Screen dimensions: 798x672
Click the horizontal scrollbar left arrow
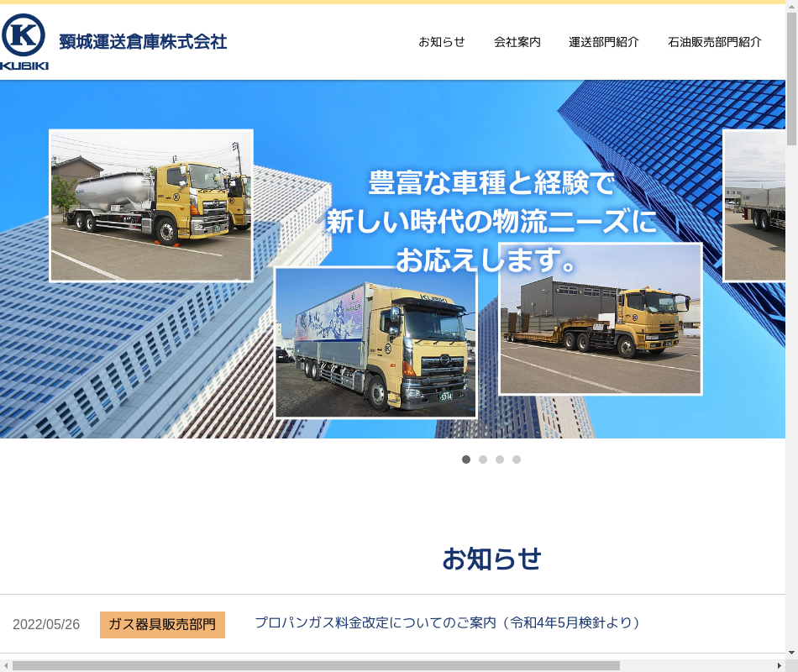pos(6,665)
